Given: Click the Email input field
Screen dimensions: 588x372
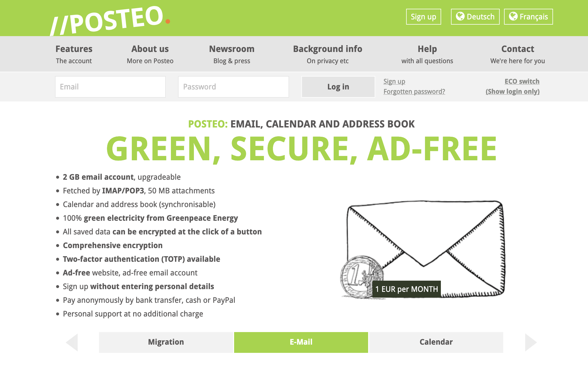Looking at the screenshot, I should click(x=110, y=86).
